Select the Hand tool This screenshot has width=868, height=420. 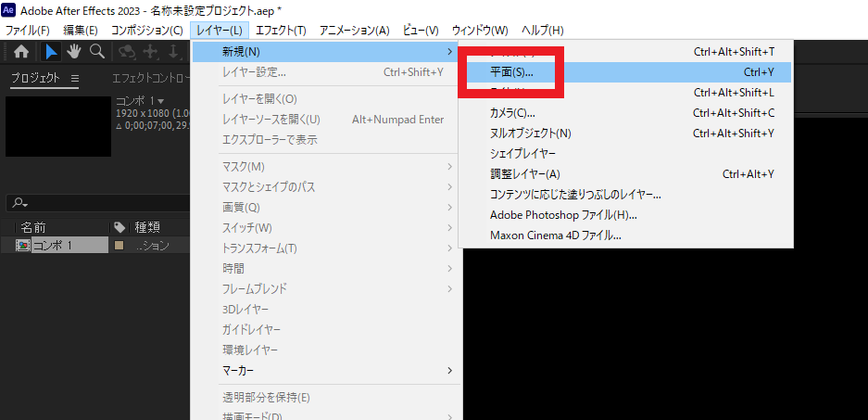[x=74, y=52]
